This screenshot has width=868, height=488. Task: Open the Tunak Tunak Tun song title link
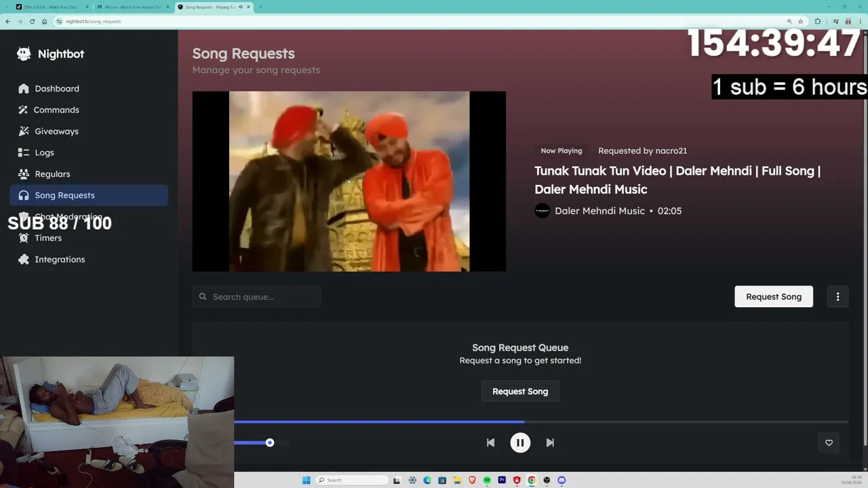coord(677,180)
